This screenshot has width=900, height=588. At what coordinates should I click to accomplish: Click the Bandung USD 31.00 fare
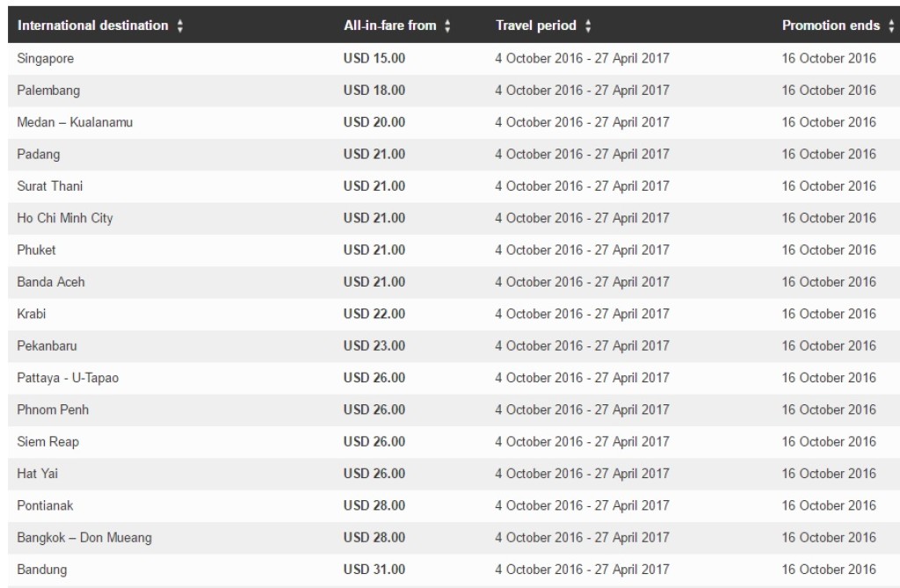tap(374, 570)
